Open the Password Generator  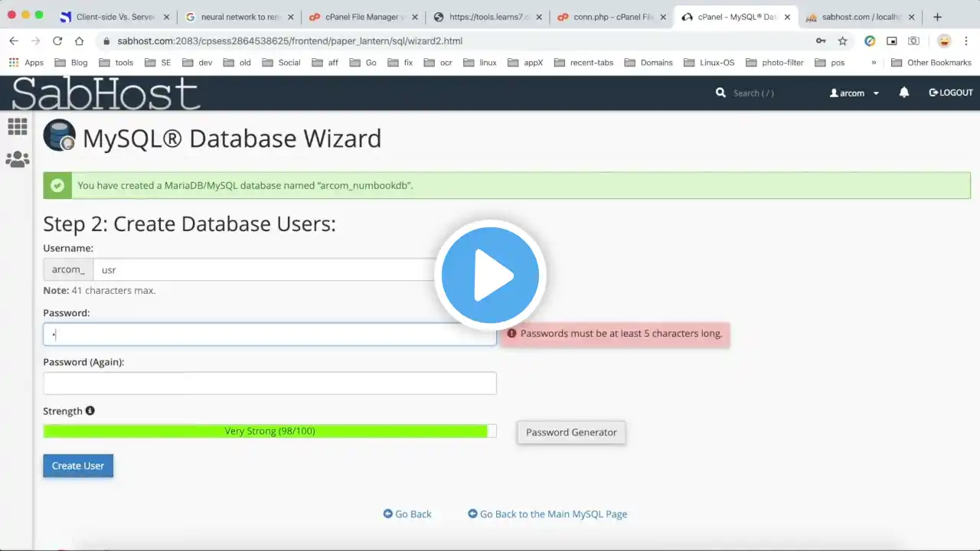pos(571,432)
